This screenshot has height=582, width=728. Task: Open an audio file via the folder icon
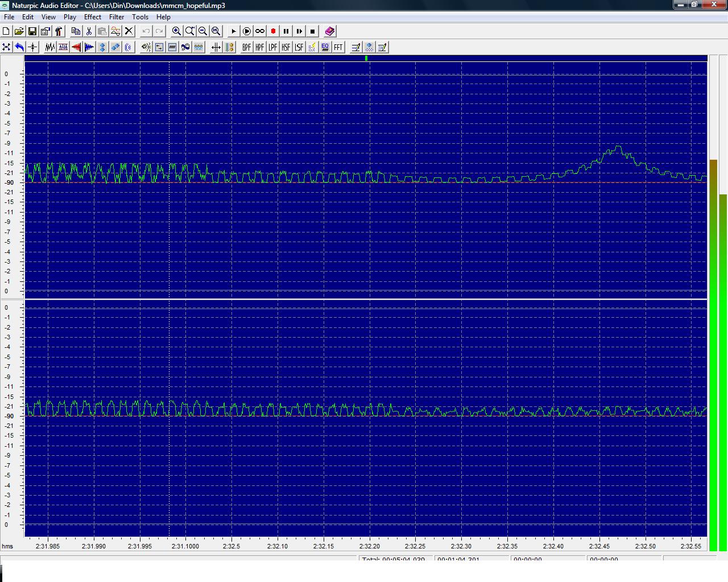point(19,31)
